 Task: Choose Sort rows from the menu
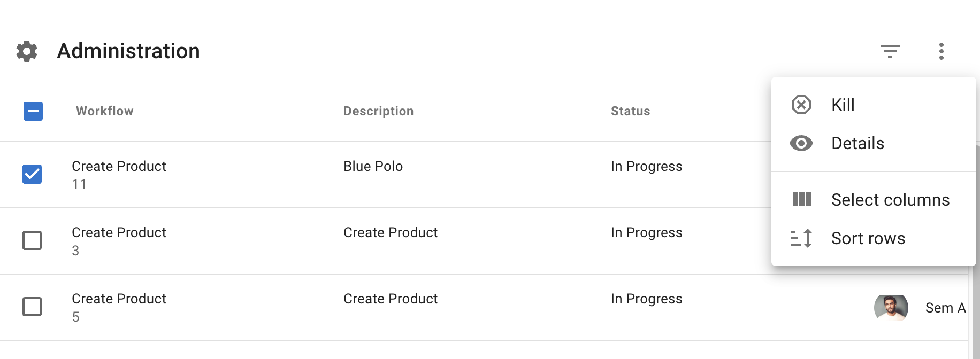tap(868, 238)
